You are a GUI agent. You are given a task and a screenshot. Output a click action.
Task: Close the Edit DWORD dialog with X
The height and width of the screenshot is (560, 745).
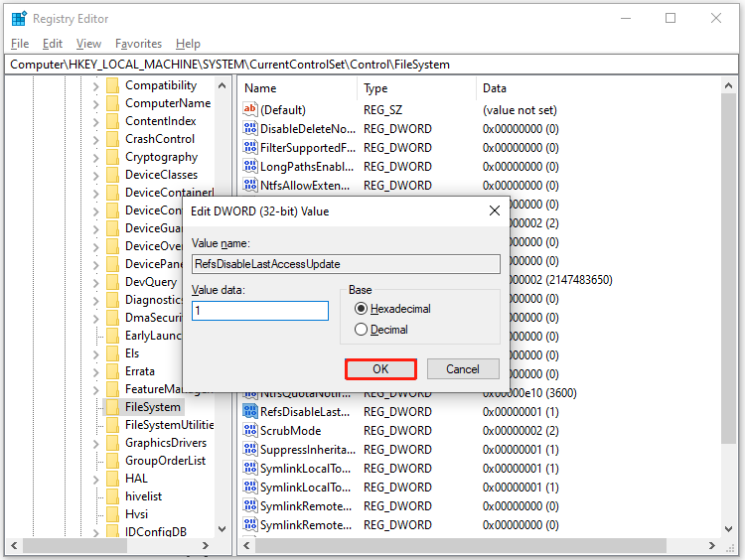coord(495,210)
